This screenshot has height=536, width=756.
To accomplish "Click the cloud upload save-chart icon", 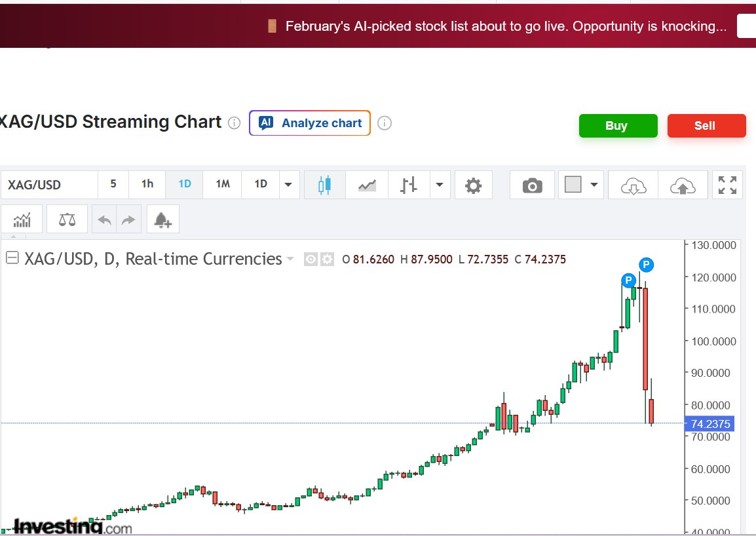I will (683, 185).
